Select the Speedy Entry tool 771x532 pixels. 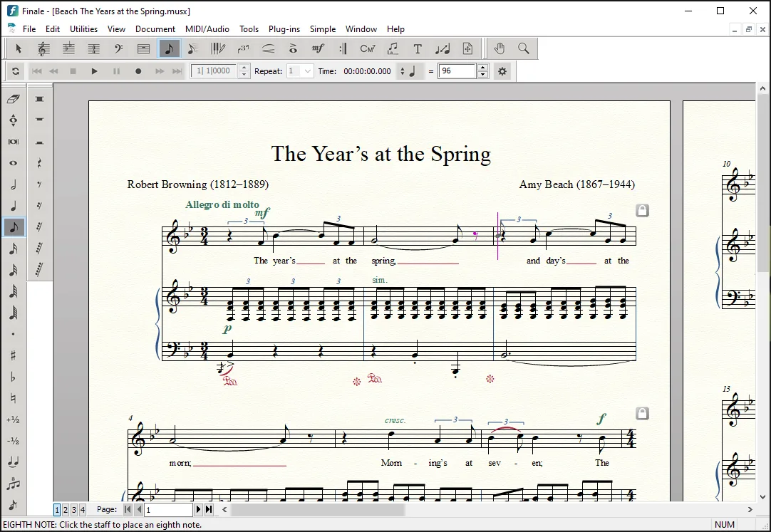[192, 48]
